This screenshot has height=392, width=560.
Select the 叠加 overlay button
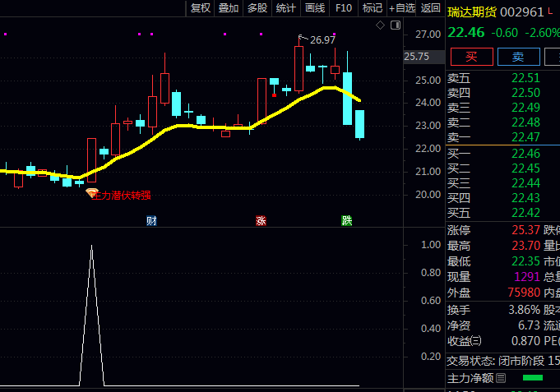click(x=229, y=8)
